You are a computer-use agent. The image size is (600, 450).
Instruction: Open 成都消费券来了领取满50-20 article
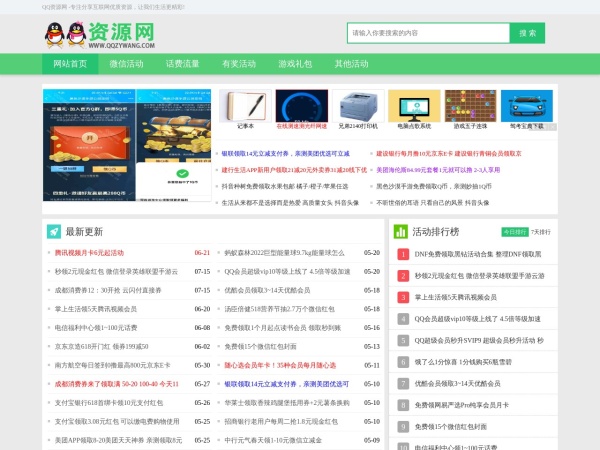(117, 384)
